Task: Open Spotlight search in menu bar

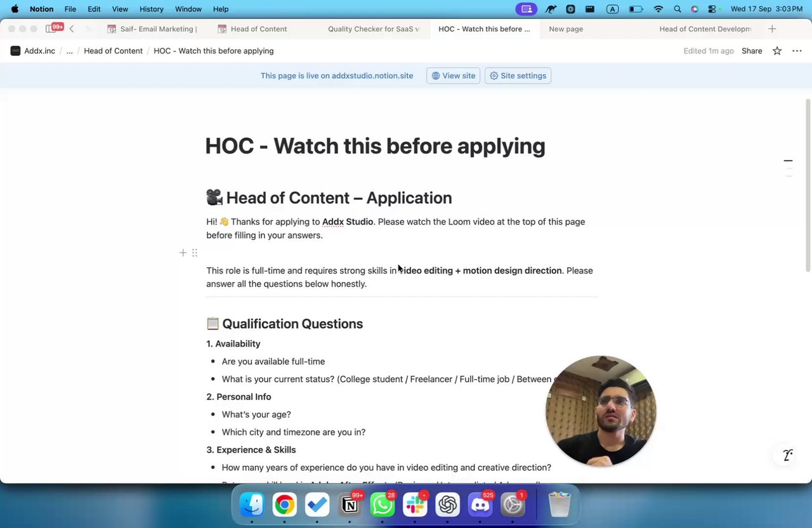Action: click(678, 9)
